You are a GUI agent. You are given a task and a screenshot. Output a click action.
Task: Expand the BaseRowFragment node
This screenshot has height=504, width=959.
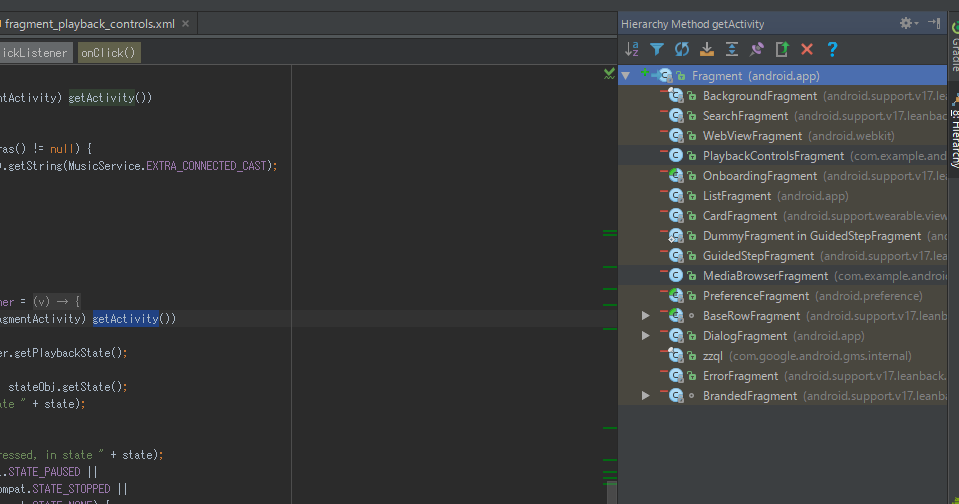pos(646,316)
